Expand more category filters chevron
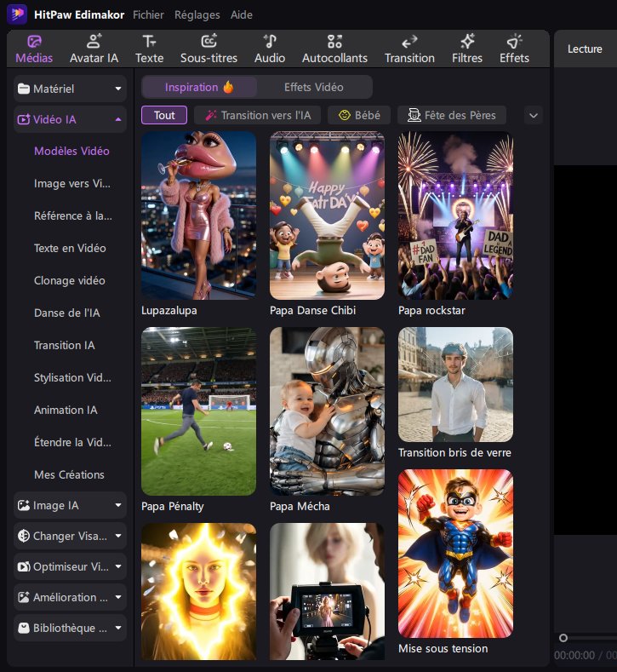This screenshot has width=617, height=672. pyautogui.click(x=534, y=115)
